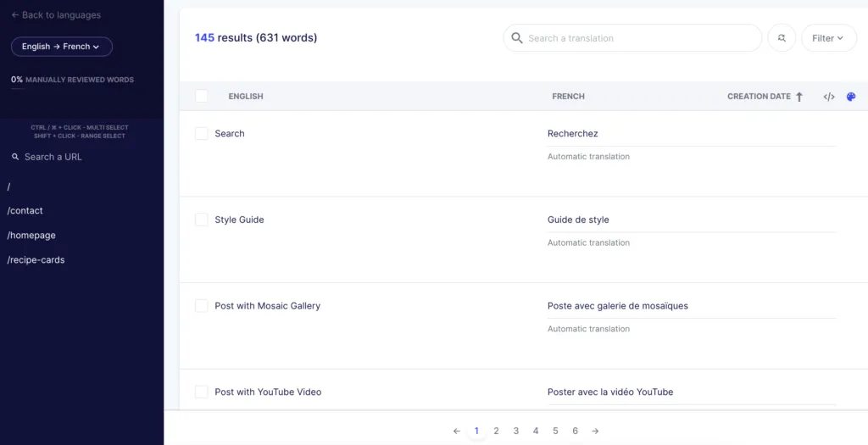Screen dimensions: 868x445
Task: Open page 3 of results
Action: pos(516,431)
